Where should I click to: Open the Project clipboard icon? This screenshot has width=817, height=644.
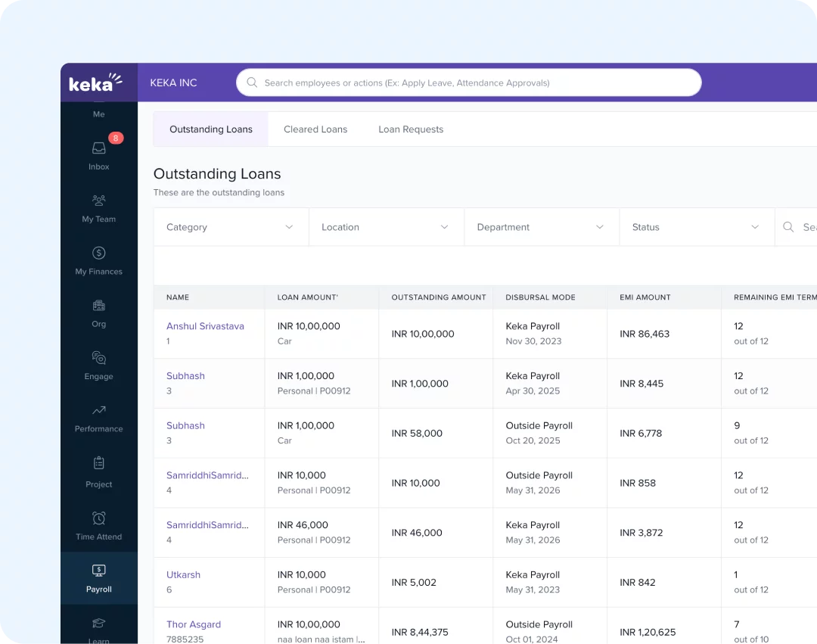pos(98,463)
